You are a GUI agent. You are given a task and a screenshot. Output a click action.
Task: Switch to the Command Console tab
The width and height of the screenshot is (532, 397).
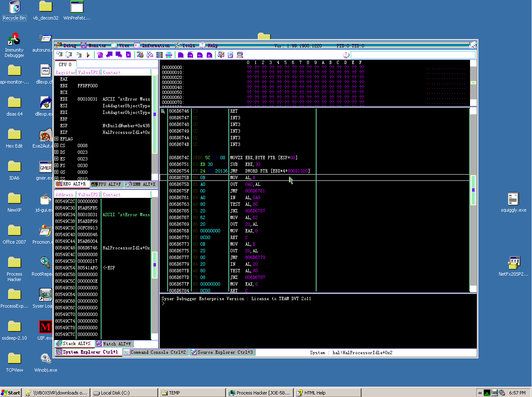[155, 352]
